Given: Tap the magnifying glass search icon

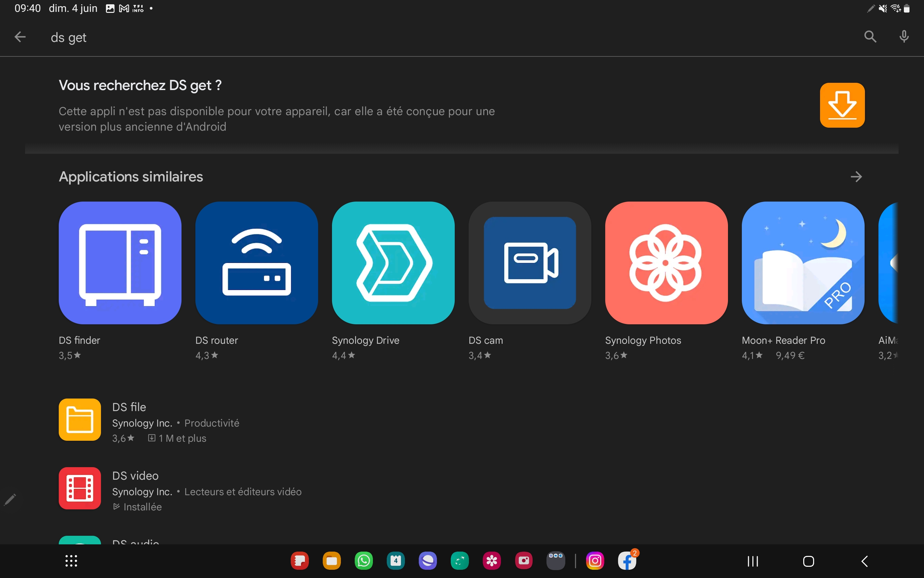Looking at the screenshot, I should [870, 37].
